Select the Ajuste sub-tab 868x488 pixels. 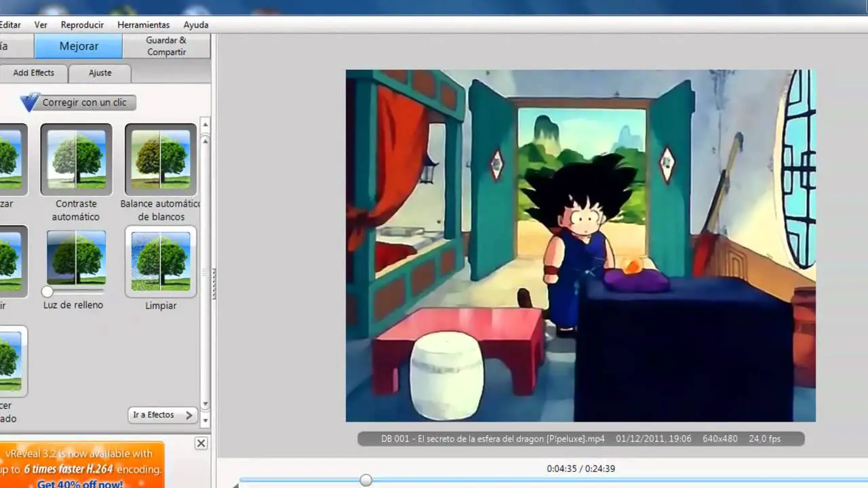tap(100, 73)
